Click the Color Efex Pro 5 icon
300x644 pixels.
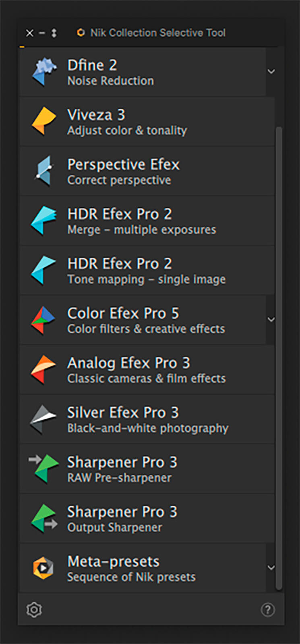click(43, 320)
